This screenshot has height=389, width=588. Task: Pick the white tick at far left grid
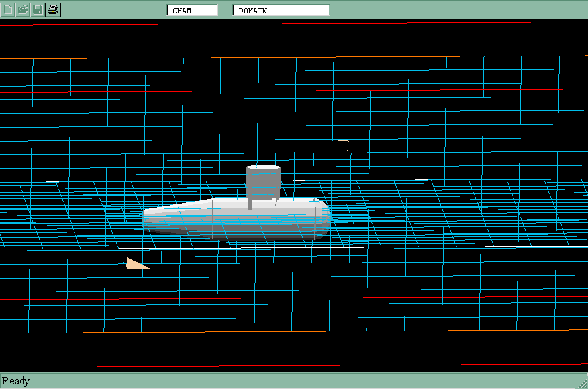coord(52,181)
